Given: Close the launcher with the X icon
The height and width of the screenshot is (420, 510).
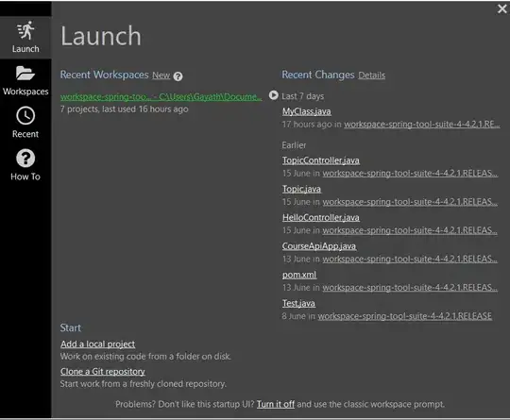Looking at the screenshot, I should pos(501,8).
